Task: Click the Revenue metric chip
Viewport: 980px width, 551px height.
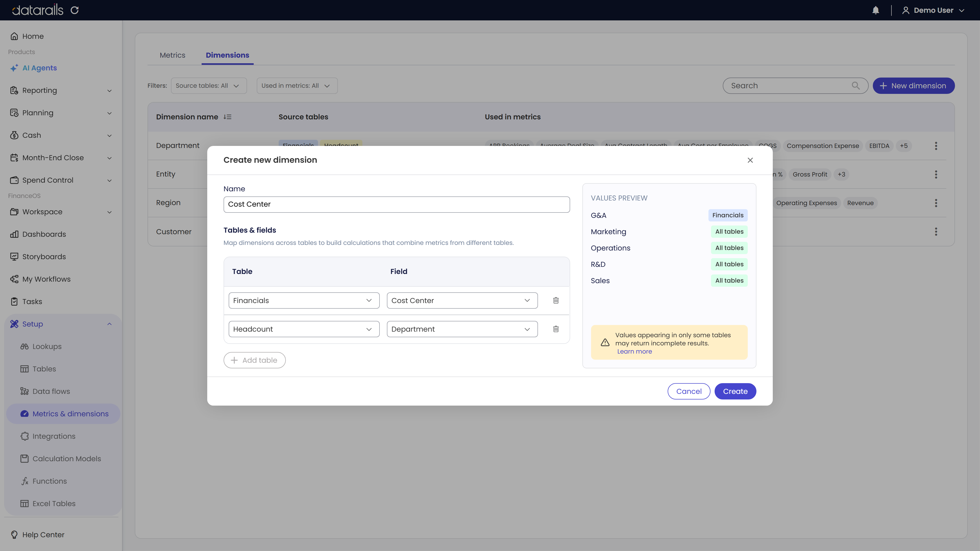Action: (x=861, y=203)
